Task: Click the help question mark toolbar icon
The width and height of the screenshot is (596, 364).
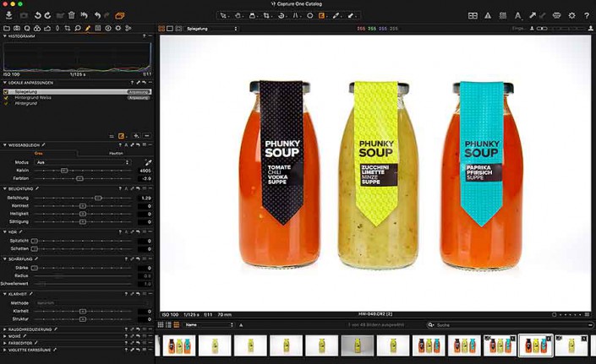Action: pyautogui.click(x=587, y=15)
